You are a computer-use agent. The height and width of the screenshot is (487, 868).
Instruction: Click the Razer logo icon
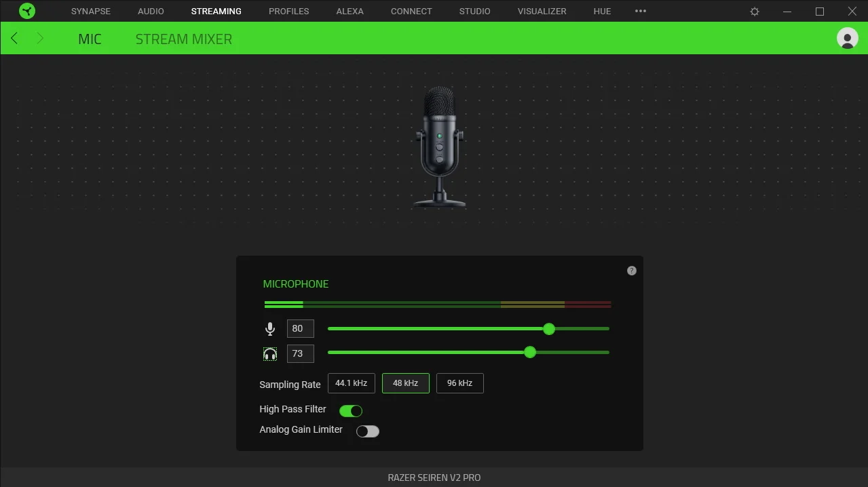[x=27, y=11]
